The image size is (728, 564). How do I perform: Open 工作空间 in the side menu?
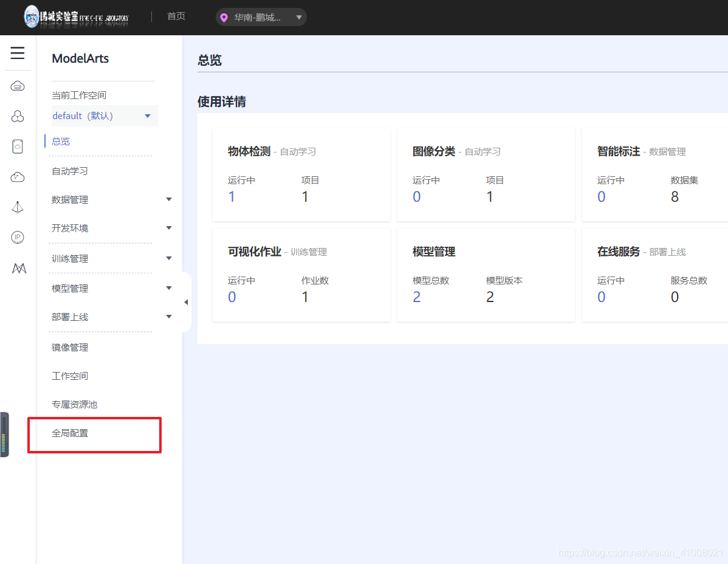tap(70, 376)
